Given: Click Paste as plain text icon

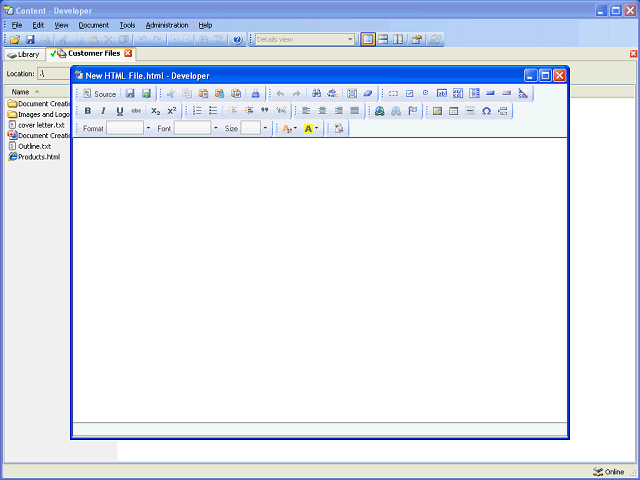Looking at the screenshot, I should [220, 93].
